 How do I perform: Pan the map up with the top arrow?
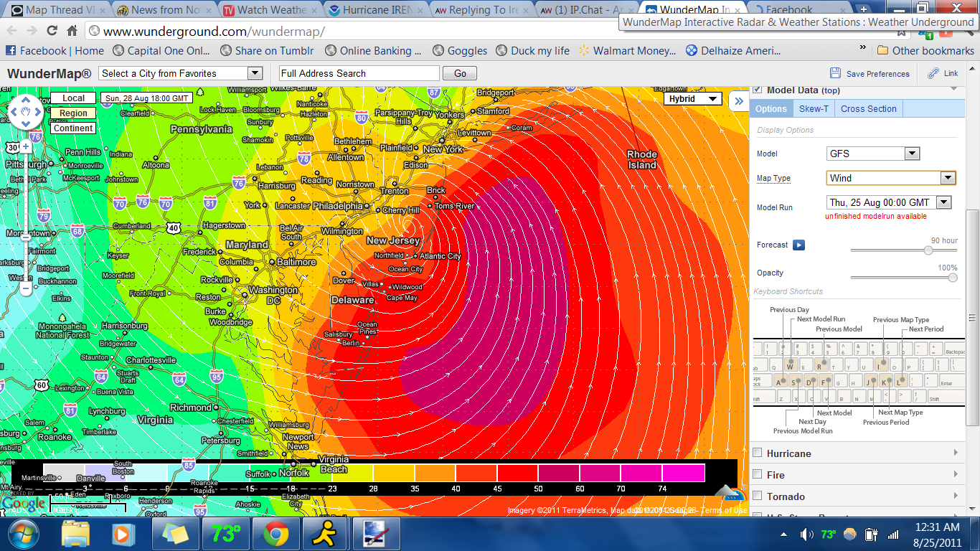[x=26, y=100]
